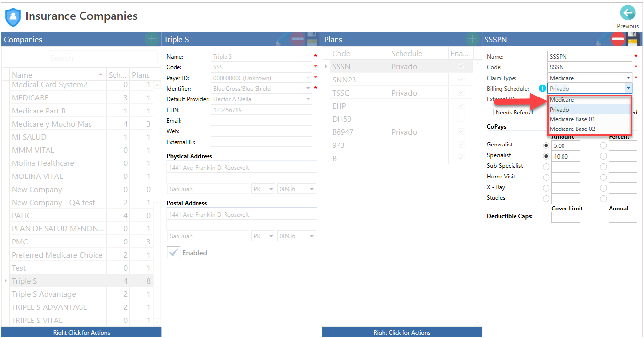Toggle the Needs Referral checkbox

(490, 112)
